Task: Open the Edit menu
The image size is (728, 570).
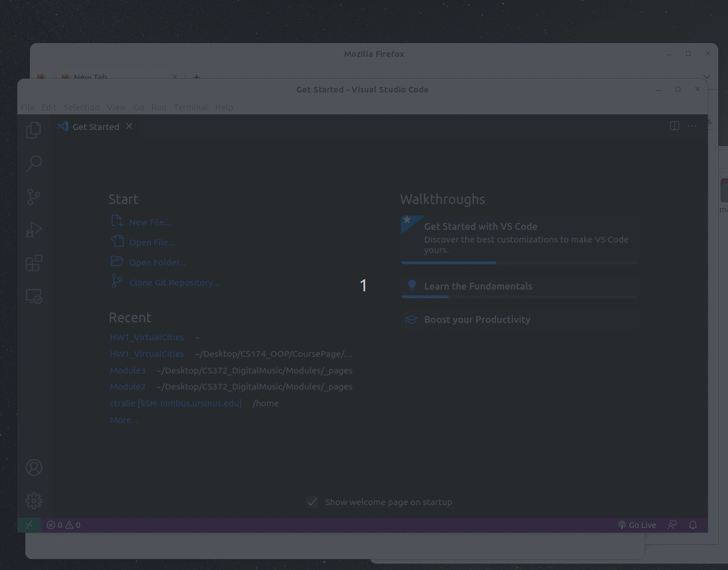Action: (49, 107)
